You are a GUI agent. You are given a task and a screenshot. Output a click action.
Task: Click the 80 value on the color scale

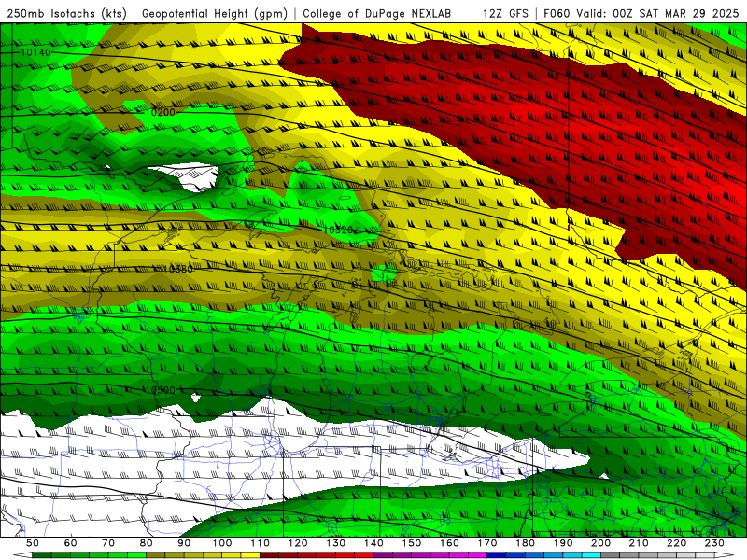click(147, 543)
